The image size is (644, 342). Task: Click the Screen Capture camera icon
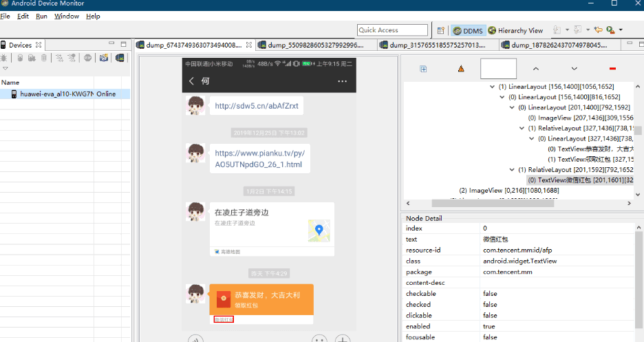[x=103, y=58]
